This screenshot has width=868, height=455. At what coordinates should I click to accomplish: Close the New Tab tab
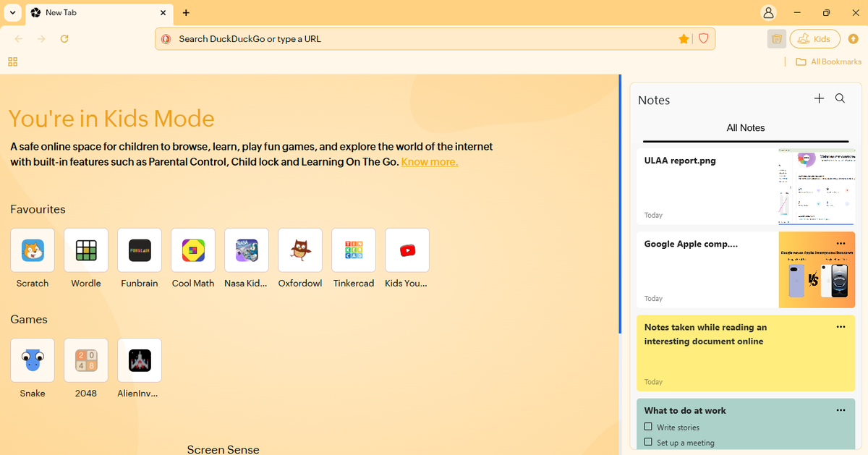(x=163, y=13)
